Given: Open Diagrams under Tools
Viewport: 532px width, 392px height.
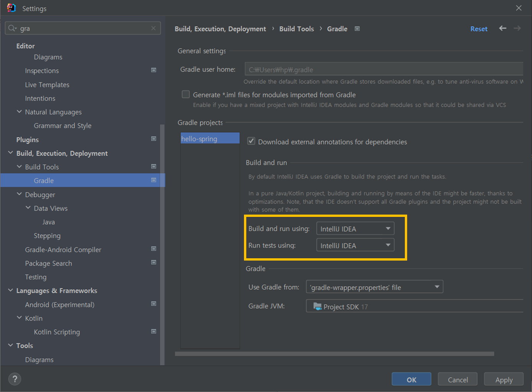Looking at the screenshot, I should (x=39, y=359).
